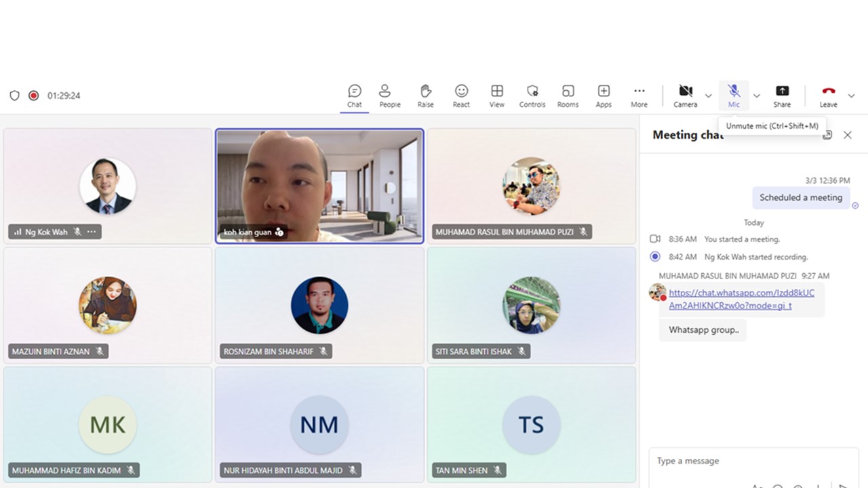Expand mic options dropdown arrow
868x488 pixels.
(x=757, y=96)
